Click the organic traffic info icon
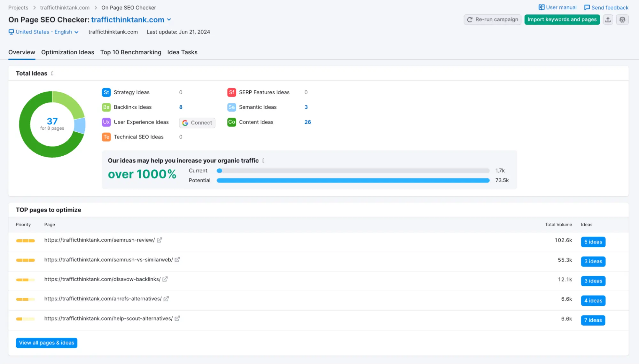 click(263, 160)
